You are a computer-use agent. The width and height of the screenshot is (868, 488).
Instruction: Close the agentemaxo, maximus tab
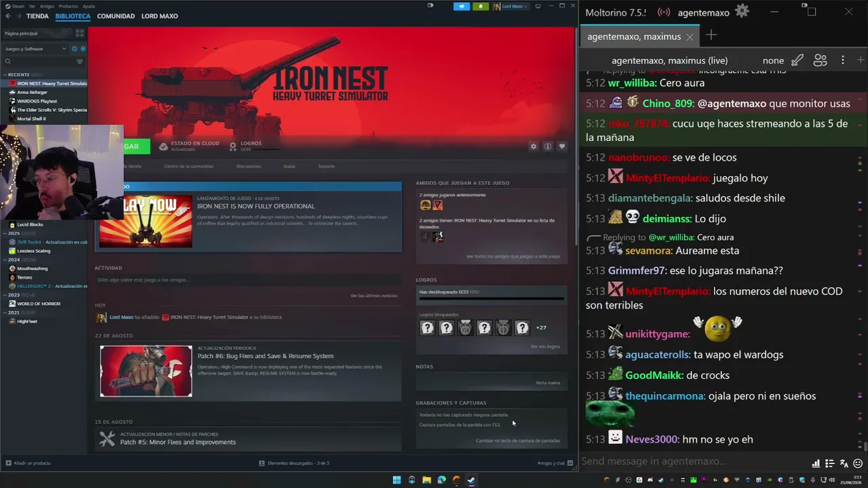(x=690, y=37)
